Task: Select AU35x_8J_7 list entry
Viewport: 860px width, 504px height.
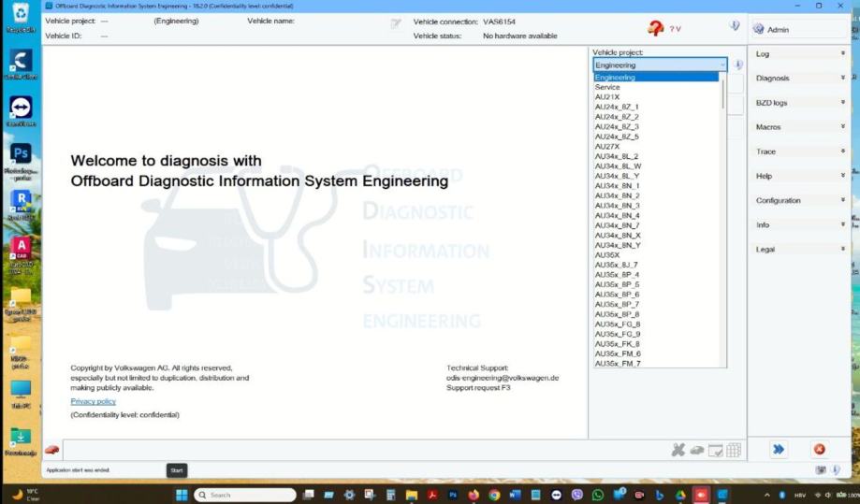Action: tap(656, 265)
